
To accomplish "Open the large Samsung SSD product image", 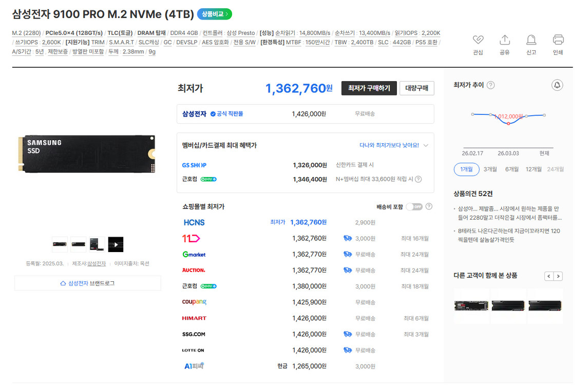I will click(87, 154).
